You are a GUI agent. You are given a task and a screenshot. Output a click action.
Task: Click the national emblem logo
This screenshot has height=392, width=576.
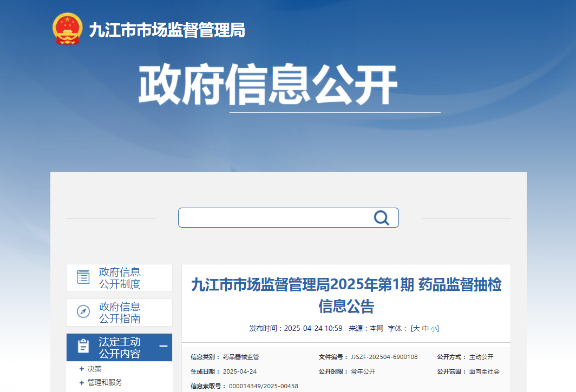[x=67, y=29]
